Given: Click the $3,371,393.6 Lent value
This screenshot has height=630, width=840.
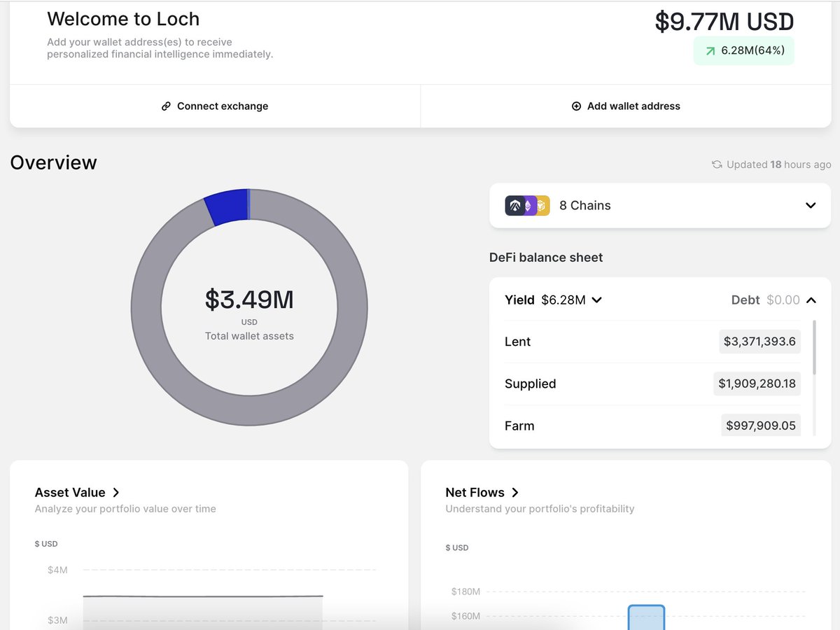Looking at the screenshot, I should coord(759,342).
